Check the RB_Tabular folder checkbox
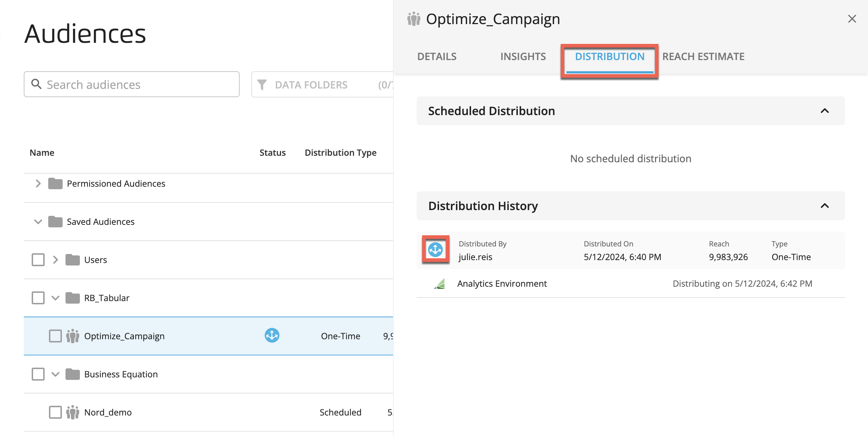The image size is (868, 436). click(38, 298)
